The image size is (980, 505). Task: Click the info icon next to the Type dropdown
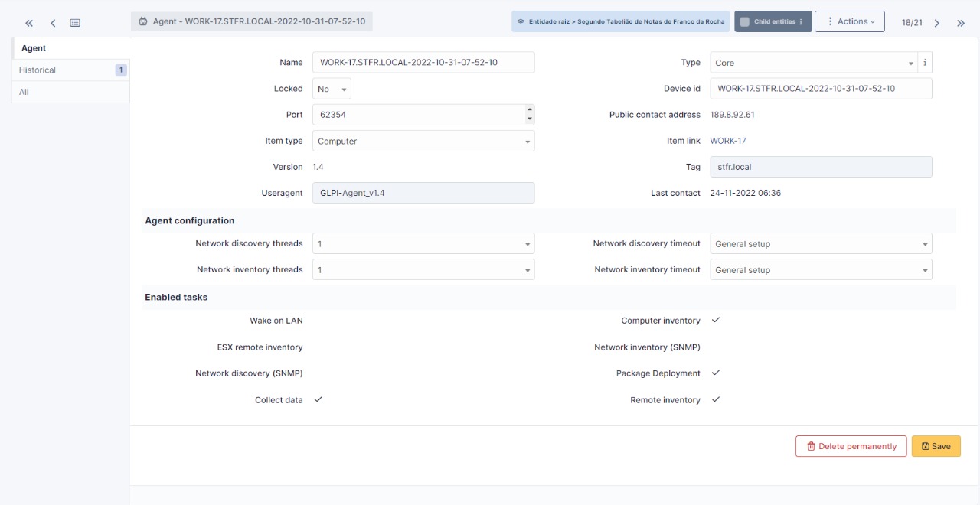(x=926, y=62)
